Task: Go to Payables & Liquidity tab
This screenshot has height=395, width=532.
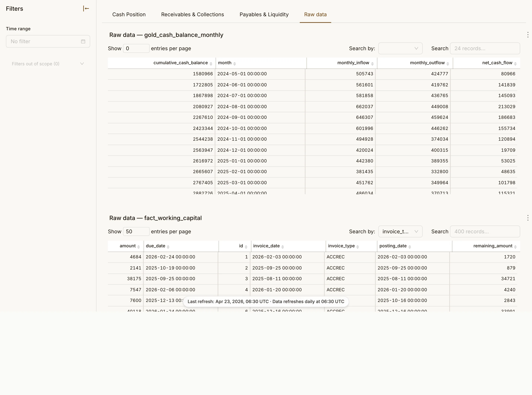Action: click(264, 14)
